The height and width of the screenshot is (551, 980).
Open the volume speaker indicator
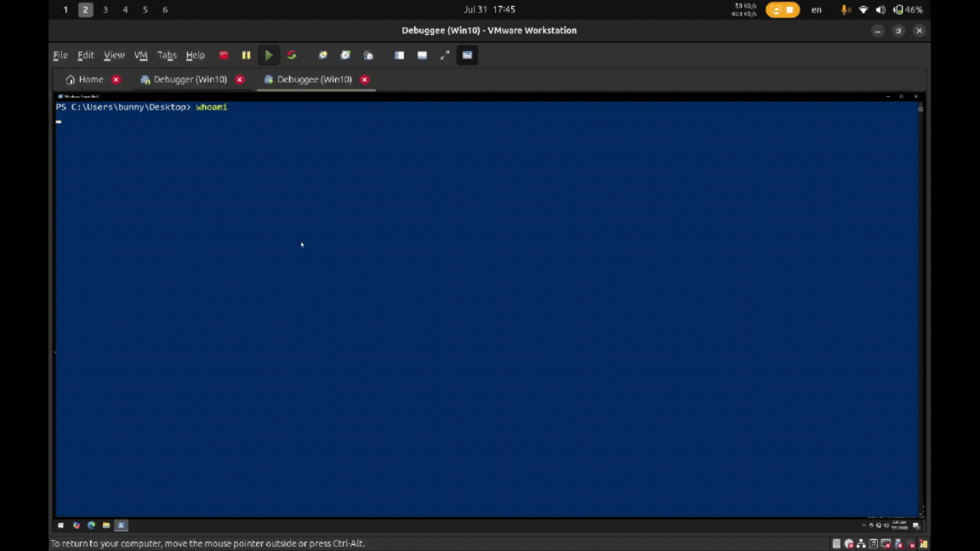(x=880, y=9)
